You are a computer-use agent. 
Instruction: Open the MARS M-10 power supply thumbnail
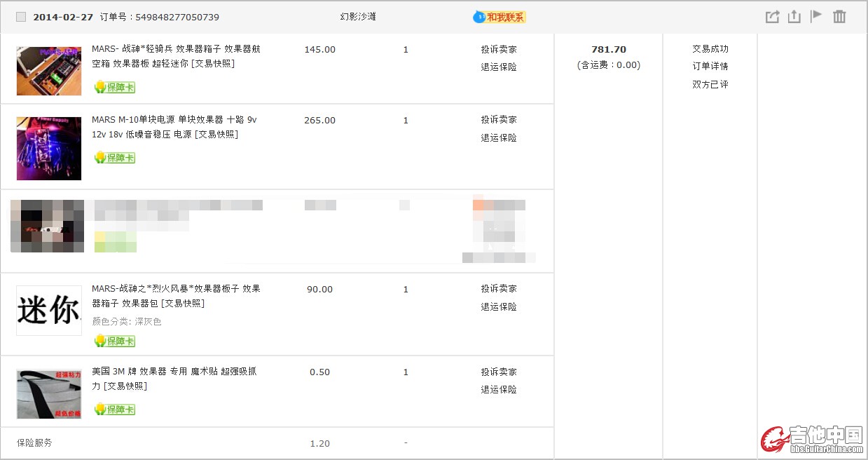point(49,148)
